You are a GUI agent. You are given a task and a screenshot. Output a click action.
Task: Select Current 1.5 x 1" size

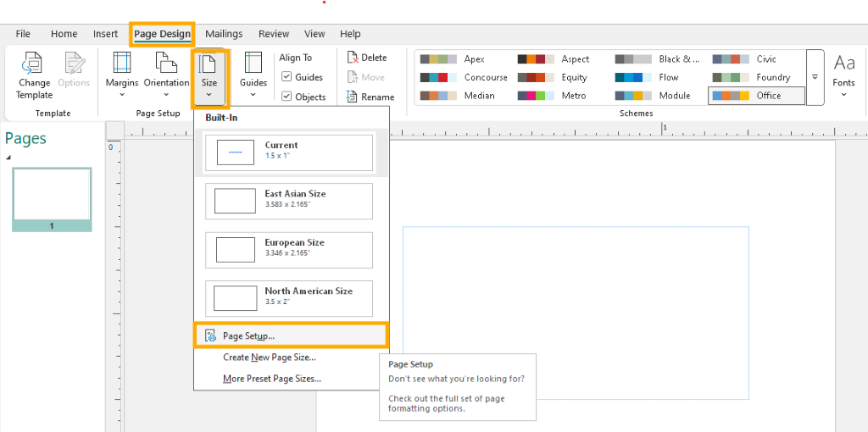coord(289,152)
